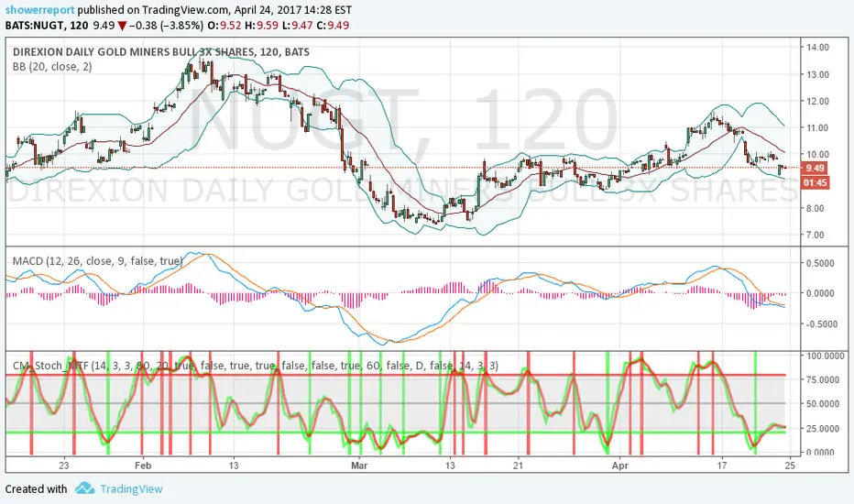The height and width of the screenshot is (504, 854).
Task: Click the C:9.49 close price value
Action: click(333, 25)
